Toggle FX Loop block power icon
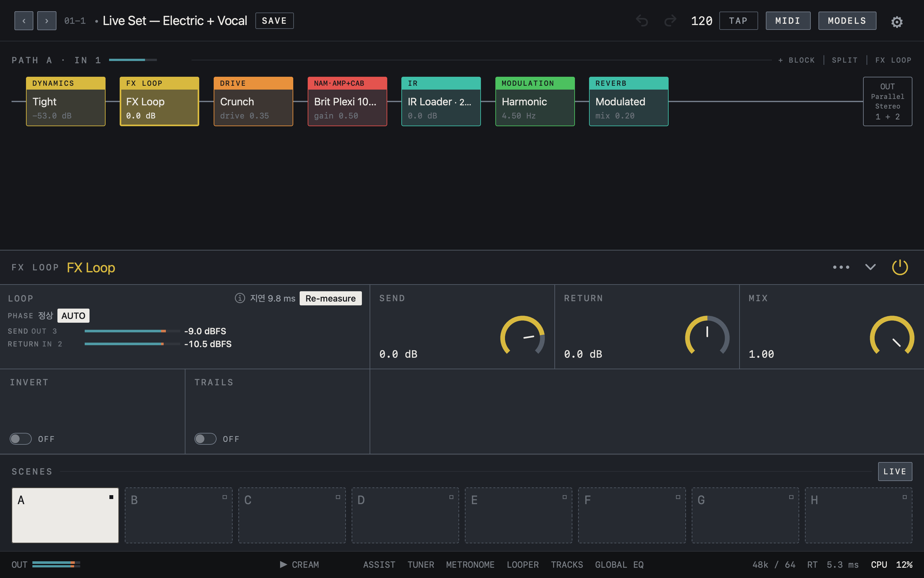924x578 pixels. 900,267
